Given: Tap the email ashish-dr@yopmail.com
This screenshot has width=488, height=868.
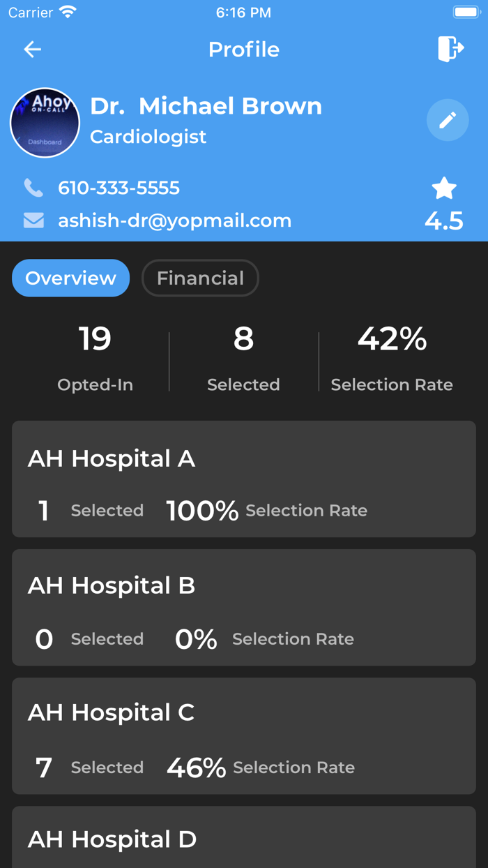Looking at the screenshot, I should click(174, 220).
